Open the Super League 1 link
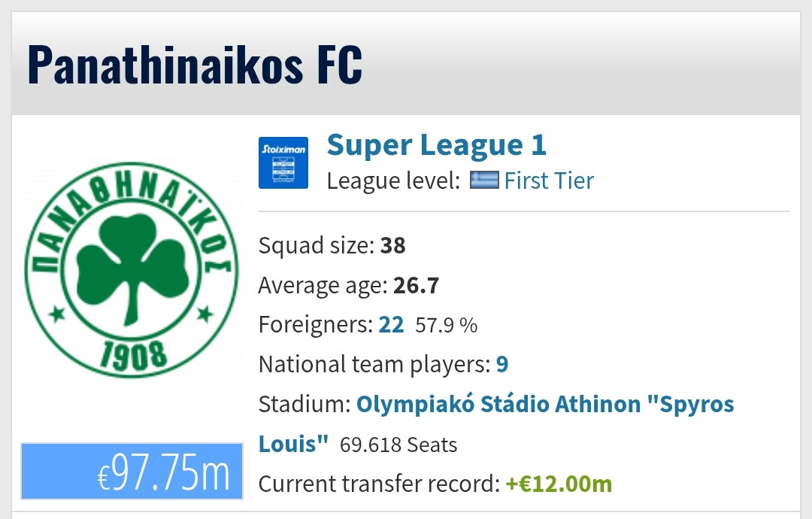The width and height of the screenshot is (812, 519). point(437,144)
